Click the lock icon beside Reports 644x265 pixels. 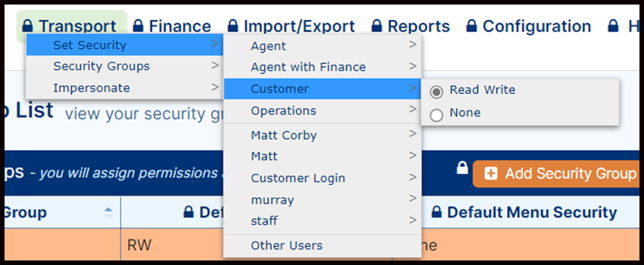tap(377, 26)
